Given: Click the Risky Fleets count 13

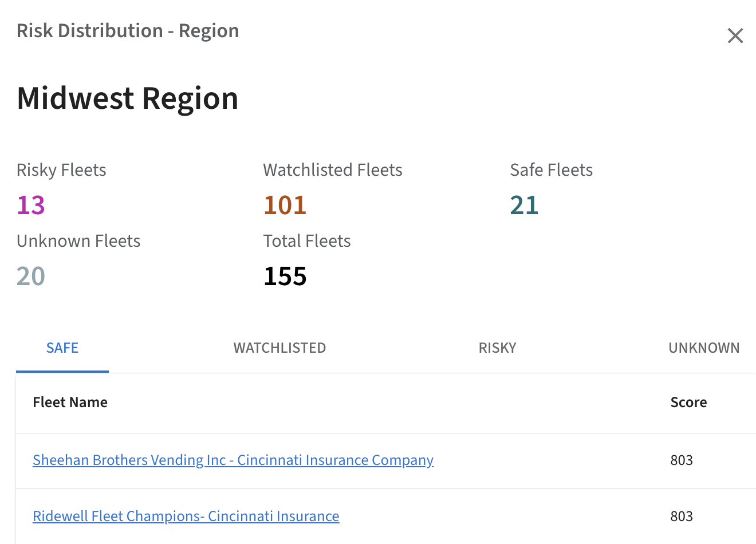Looking at the screenshot, I should [x=31, y=205].
